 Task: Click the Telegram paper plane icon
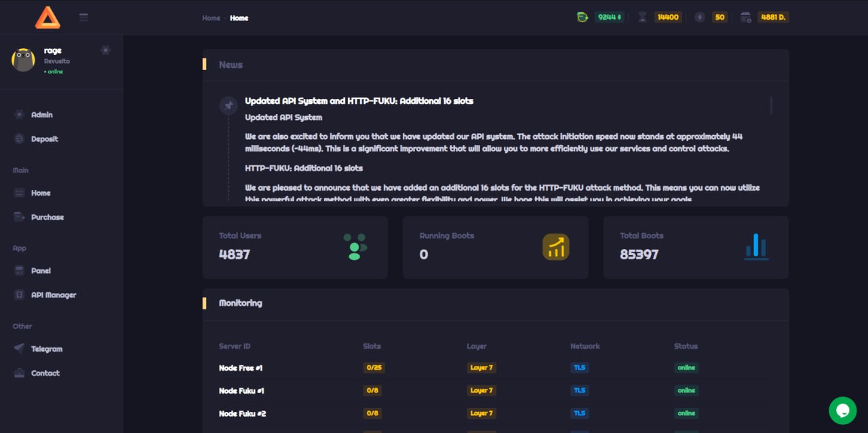19,349
